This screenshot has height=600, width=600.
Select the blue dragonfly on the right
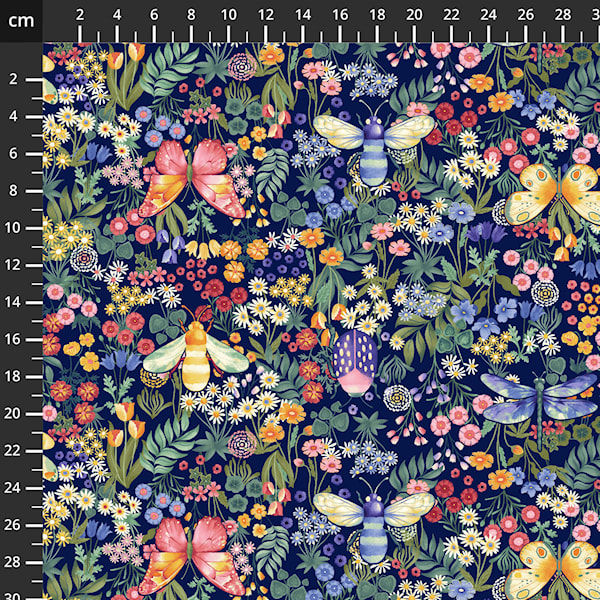tap(540, 397)
